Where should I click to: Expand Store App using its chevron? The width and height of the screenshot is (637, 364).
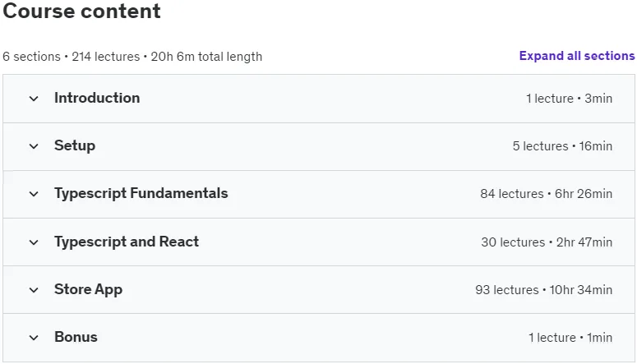[x=34, y=290]
